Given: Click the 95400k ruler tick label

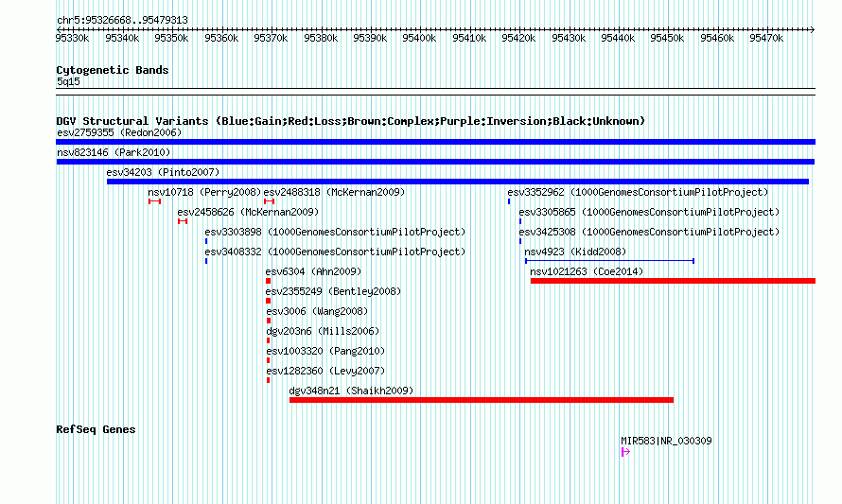Looking at the screenshot, I should pos(419,38).
